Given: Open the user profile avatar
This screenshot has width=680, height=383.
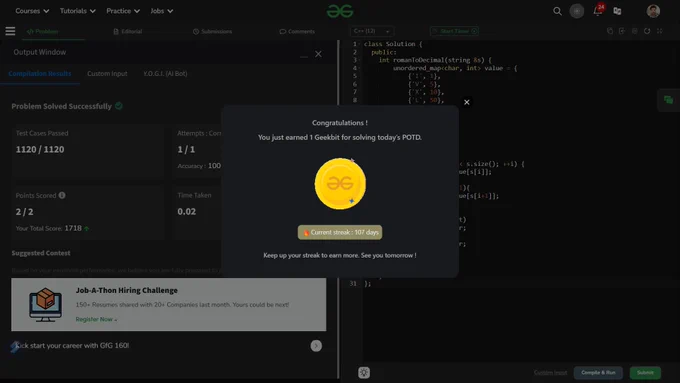Looking at the screenshot, I should click(x=653, y=11).
